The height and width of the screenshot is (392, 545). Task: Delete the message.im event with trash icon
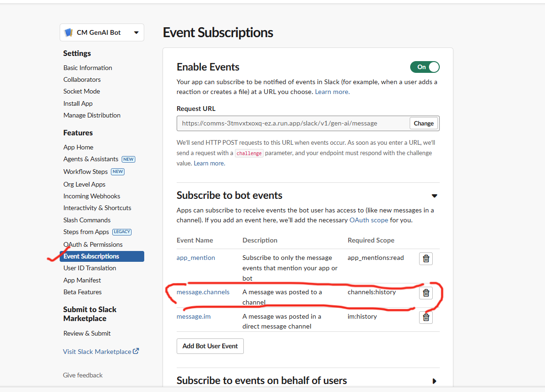[426, 317]
